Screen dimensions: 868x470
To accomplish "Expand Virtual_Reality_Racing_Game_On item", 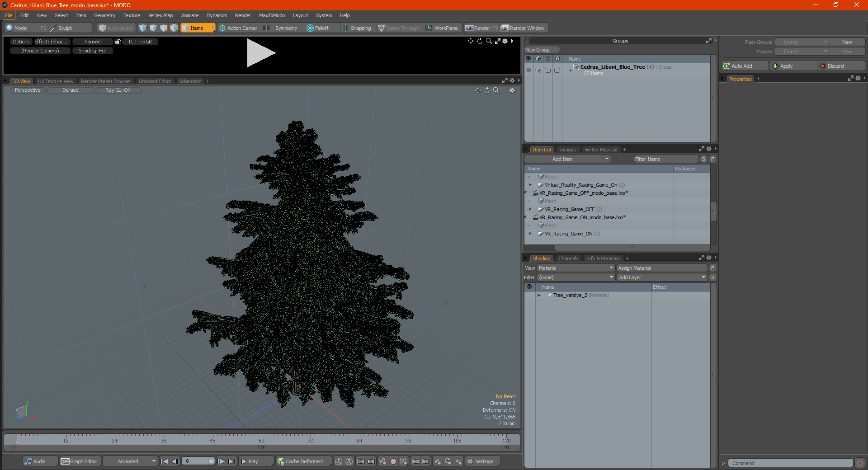I will [531, 185].
